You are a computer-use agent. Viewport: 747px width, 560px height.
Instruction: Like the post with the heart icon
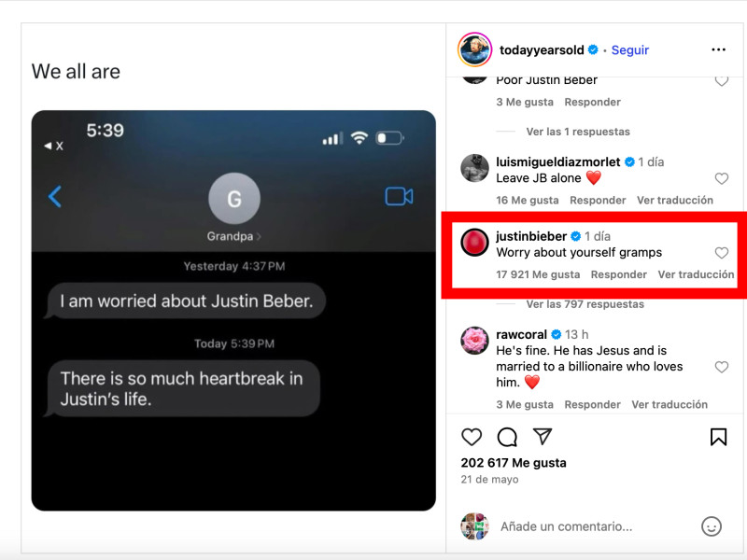tap(472, 437)
